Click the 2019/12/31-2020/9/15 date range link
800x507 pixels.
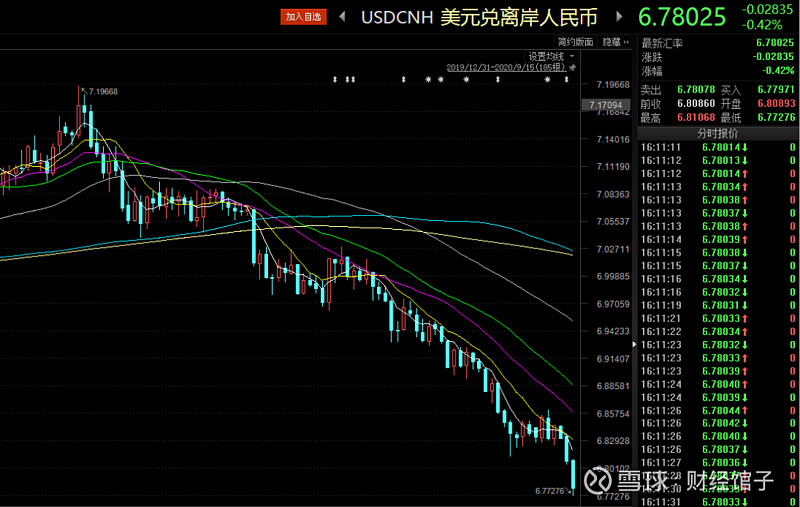coord(506,67)
